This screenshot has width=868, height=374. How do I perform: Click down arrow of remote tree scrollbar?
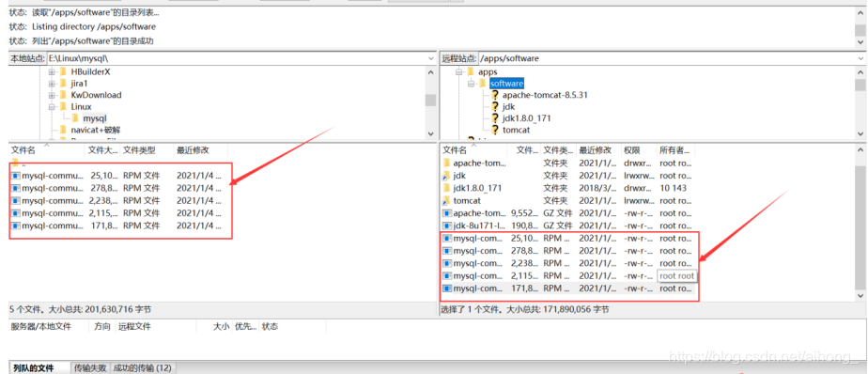tap(860, 133)
